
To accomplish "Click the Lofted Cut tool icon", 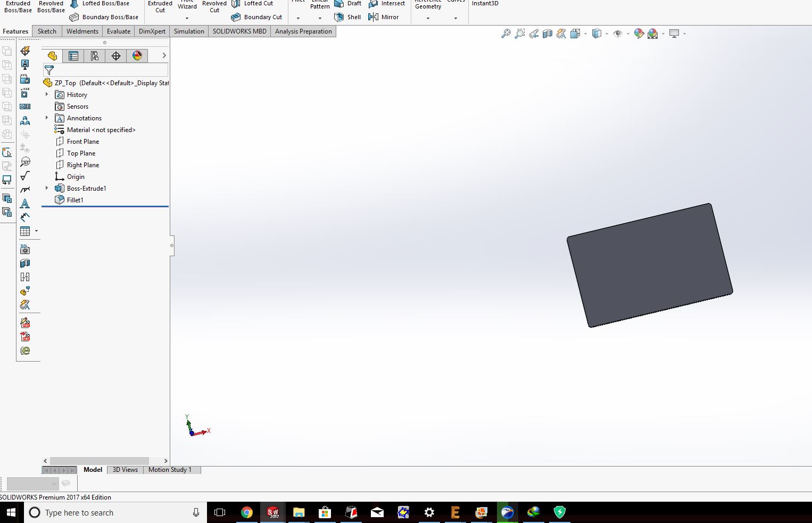I will (x=236, y=4).
